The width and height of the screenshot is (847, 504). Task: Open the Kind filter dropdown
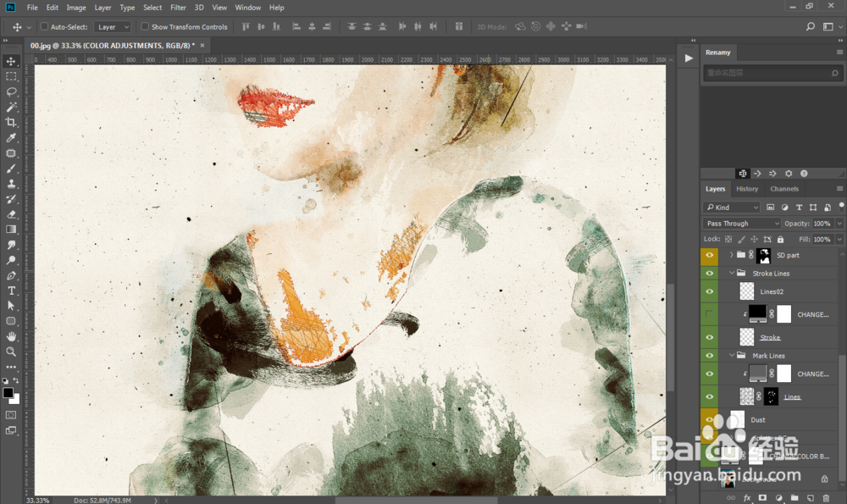coord(732,208)
